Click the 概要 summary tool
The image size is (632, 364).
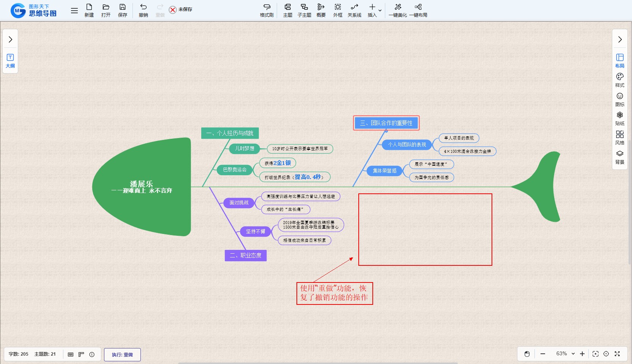(321, 10)
